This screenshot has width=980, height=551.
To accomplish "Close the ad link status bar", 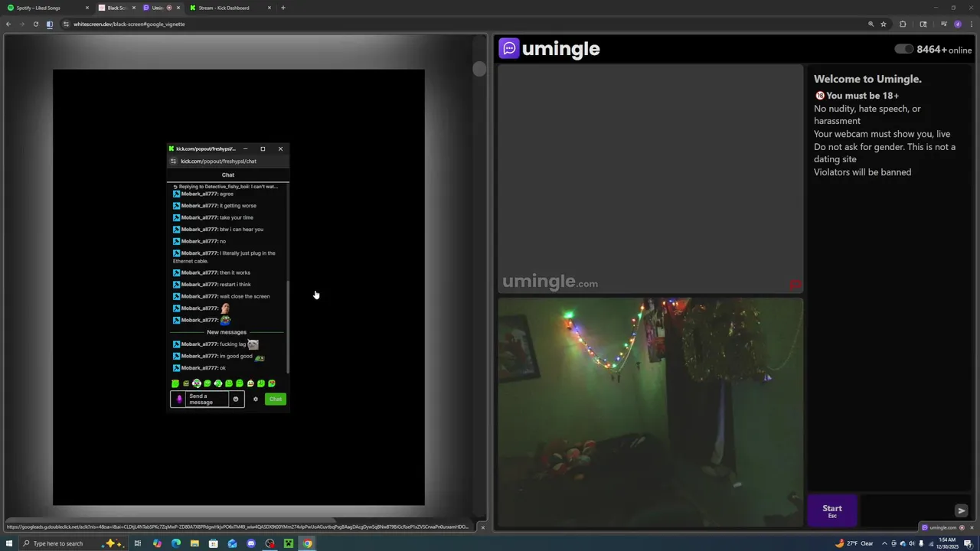I will pyautogui.click(x=482, y=527).
